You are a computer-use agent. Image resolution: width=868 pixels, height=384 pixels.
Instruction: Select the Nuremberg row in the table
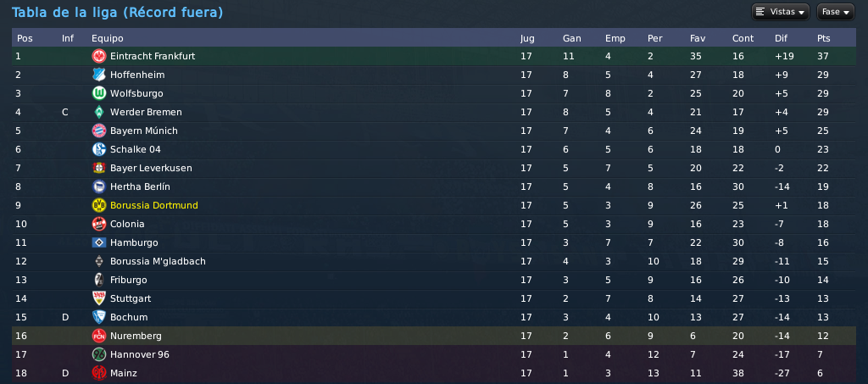(x=434, y=336)
